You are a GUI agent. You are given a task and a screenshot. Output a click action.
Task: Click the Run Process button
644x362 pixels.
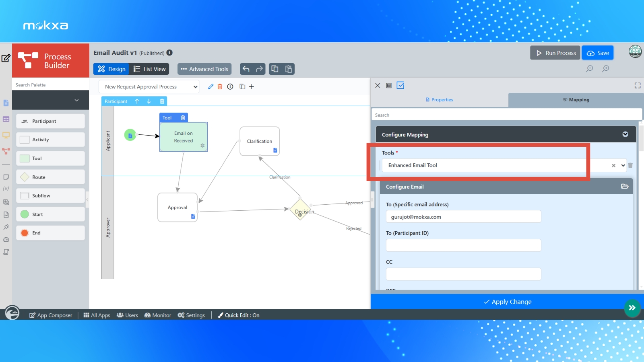point(555,53)
